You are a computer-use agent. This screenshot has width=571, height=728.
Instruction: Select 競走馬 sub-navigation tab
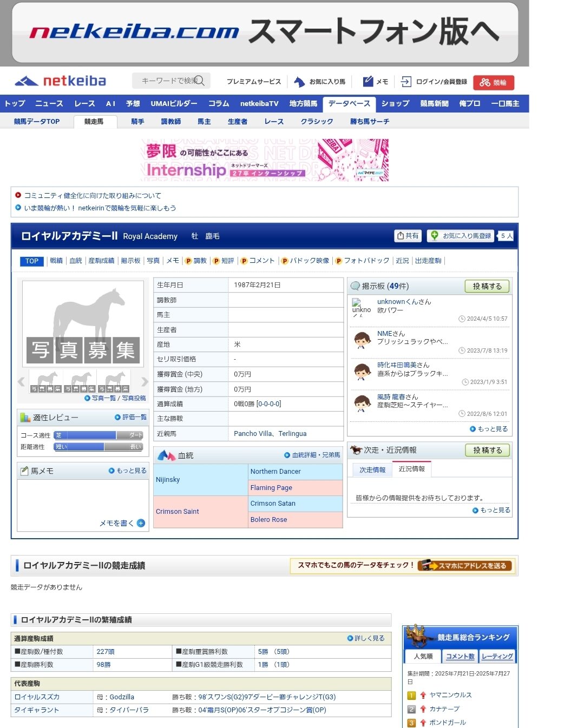coord(94,122)
